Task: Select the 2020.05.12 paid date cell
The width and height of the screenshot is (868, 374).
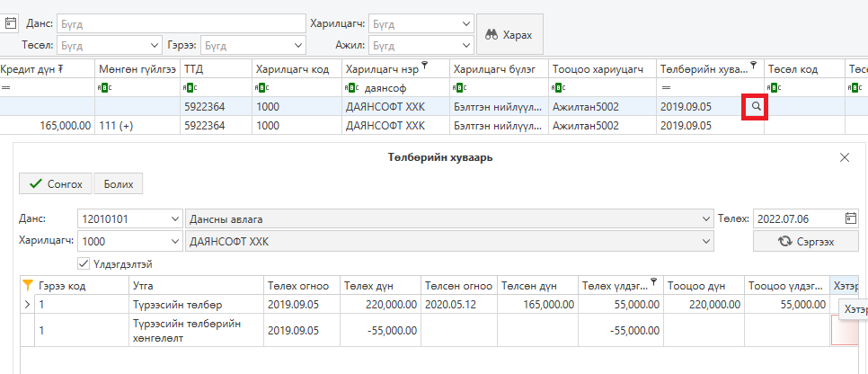Action: coord(459,304)
